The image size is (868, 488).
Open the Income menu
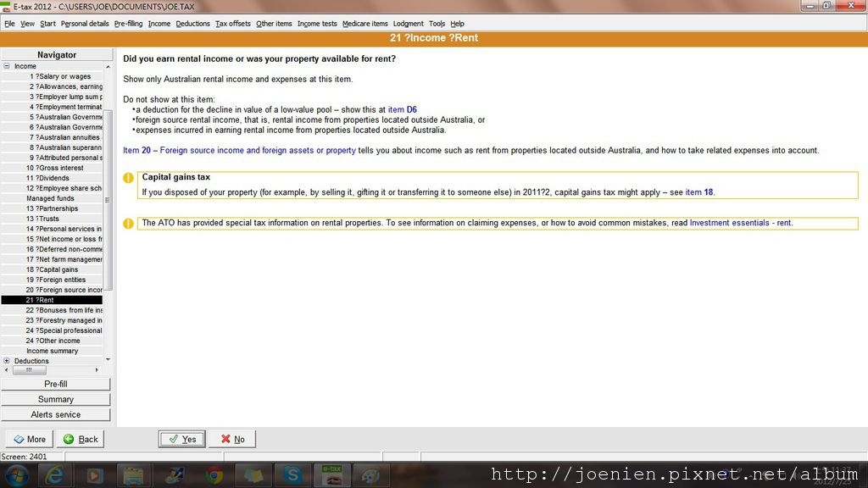point(159,24)
